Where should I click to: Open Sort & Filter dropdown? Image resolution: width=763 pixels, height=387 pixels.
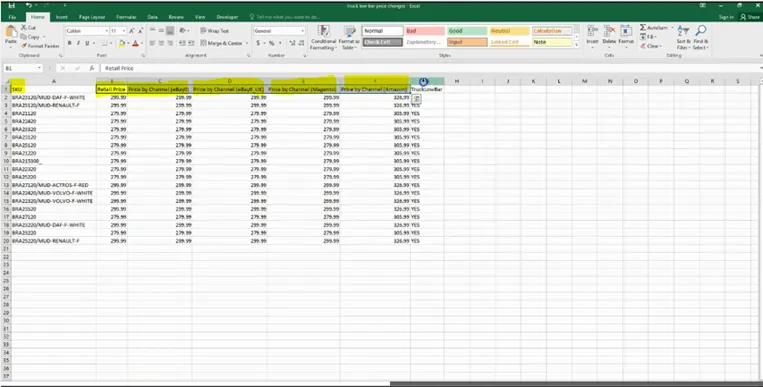(683, 37)
